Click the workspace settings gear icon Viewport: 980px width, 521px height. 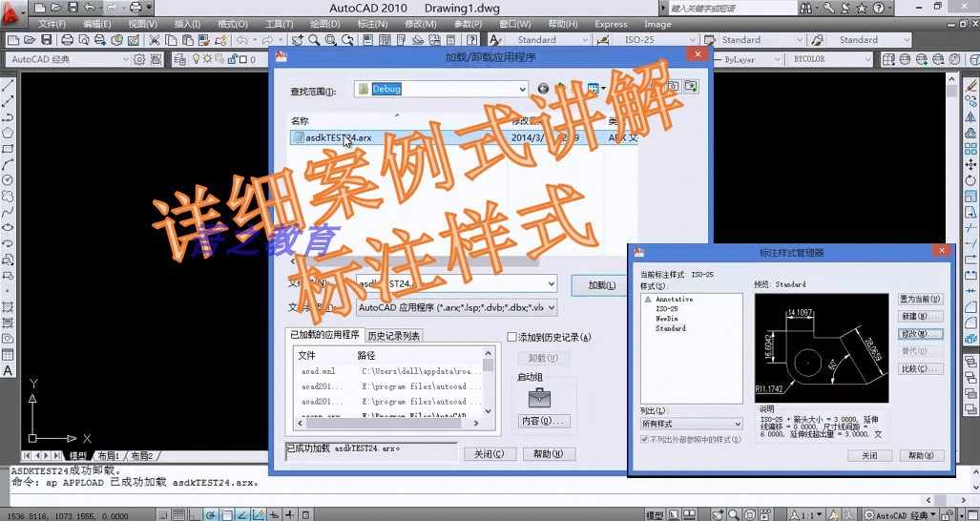(138, 59)
